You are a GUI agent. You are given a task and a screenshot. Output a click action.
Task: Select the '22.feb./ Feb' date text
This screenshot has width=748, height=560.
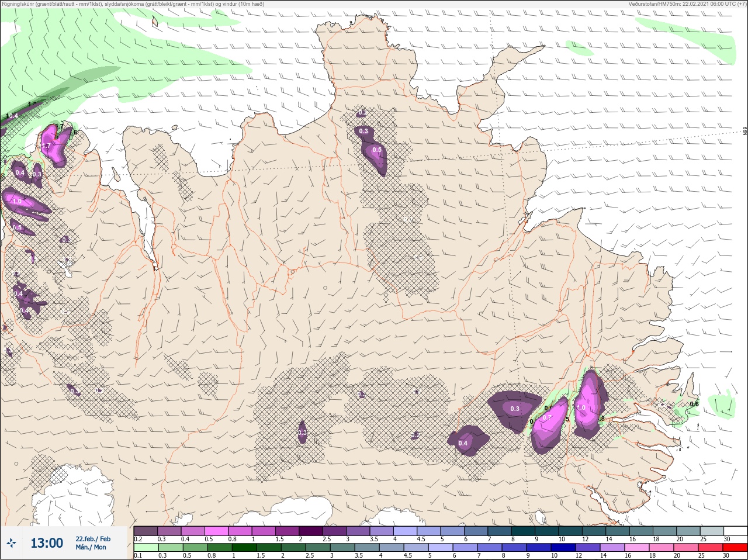coord(93,539)
